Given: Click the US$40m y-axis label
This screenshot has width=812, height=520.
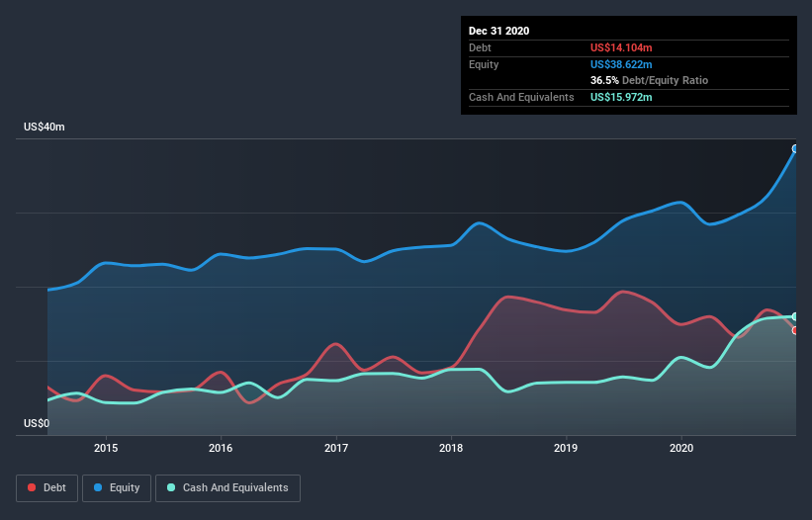Looking at the screenshot, I should tap(45, 127).
